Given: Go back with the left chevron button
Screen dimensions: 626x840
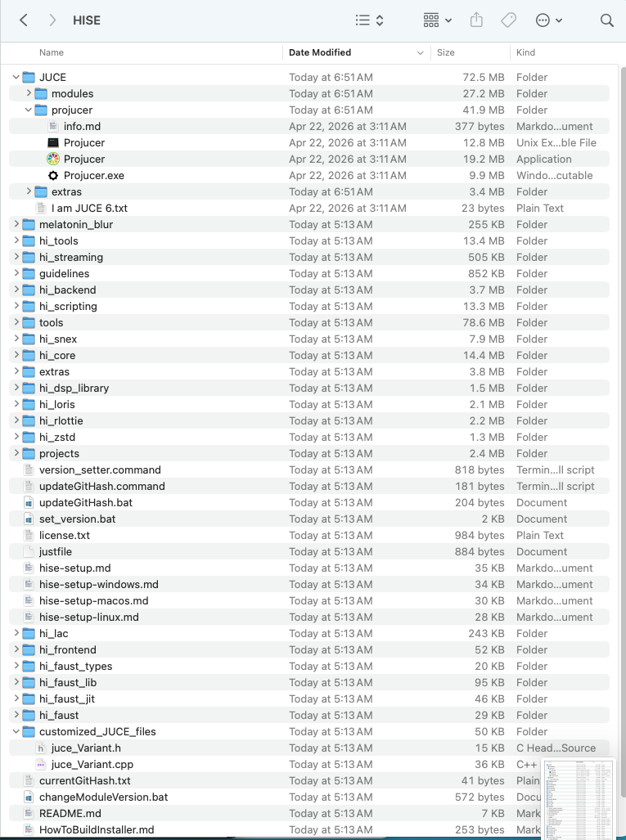Looking at the screenshot, I should click(x=23, y=20).
